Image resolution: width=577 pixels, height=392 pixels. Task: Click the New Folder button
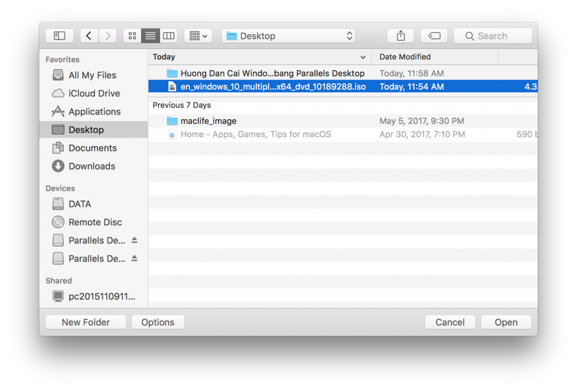coord(86,322)
